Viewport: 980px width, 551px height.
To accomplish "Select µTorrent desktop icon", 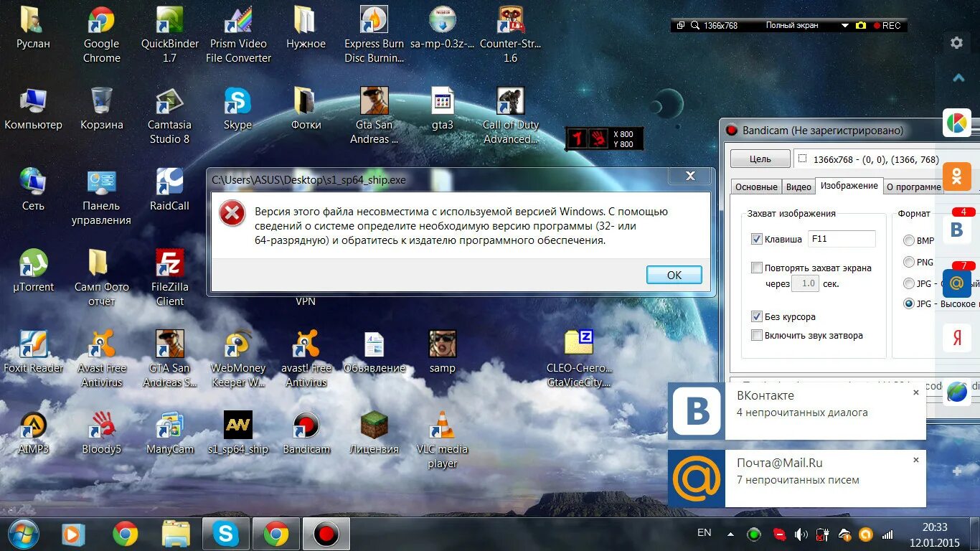I will coord(33,270).
